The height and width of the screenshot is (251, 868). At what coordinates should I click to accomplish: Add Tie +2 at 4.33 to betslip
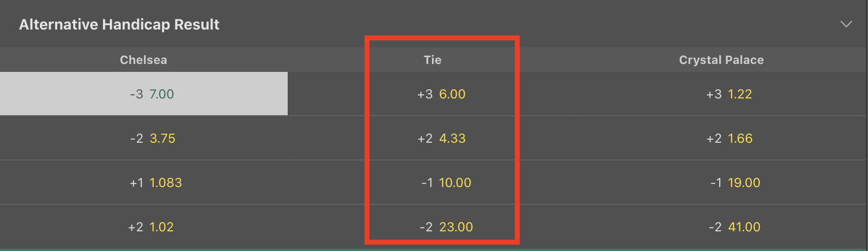click(433, 138)
